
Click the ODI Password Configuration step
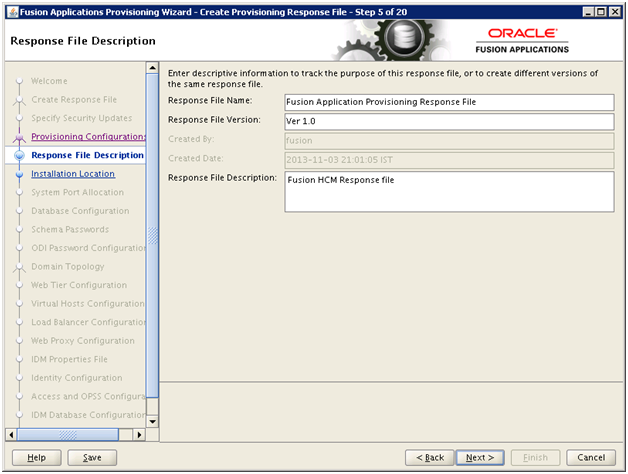tap(89, 248)
